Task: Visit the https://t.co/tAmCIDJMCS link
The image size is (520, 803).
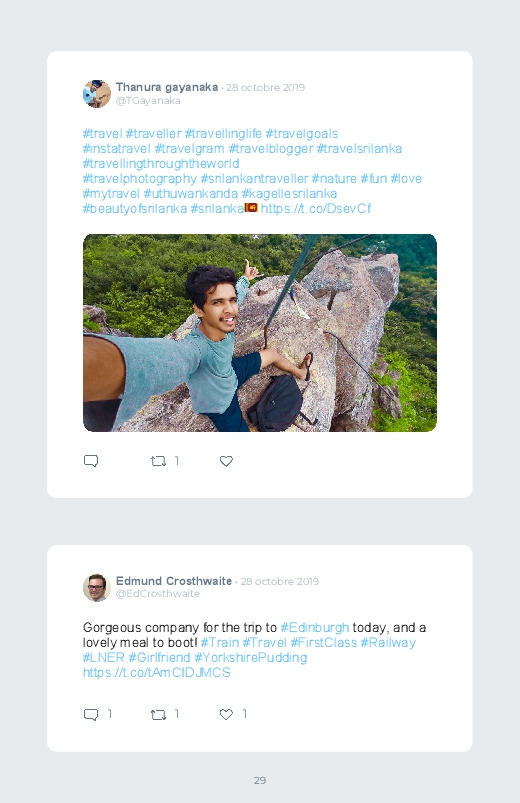Action: click(157, 672)
